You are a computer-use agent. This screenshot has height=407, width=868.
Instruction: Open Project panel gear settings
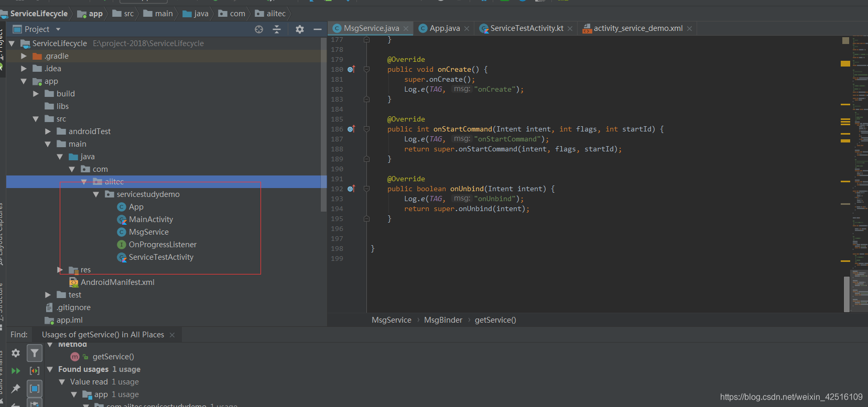(x=300, y=29)
